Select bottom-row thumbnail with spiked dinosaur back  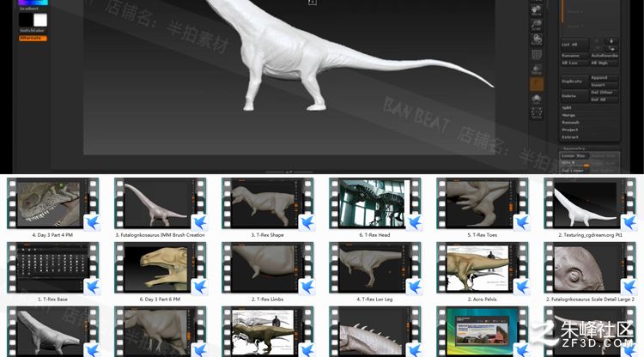click(375, 331)
